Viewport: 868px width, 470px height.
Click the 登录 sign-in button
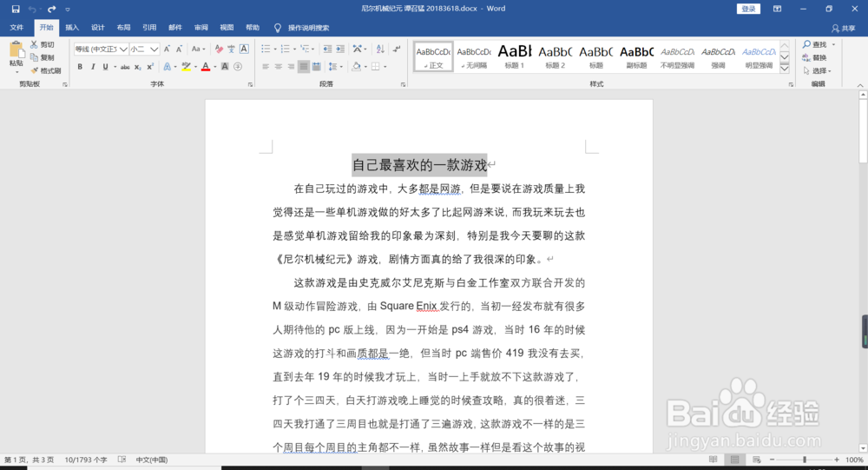(748, 9)
